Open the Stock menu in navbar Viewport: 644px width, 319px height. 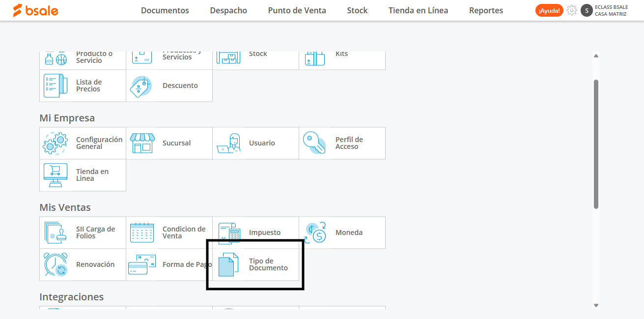tap(357, 10)
